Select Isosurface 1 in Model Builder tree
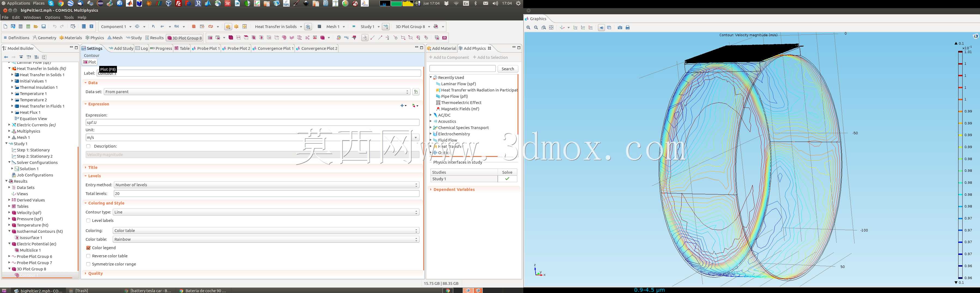Screen dimensions: 980x293 point(31,238)
